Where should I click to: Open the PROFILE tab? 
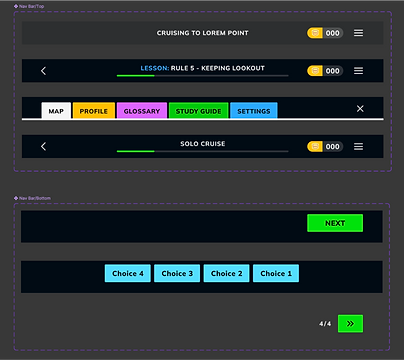[94, 111]
